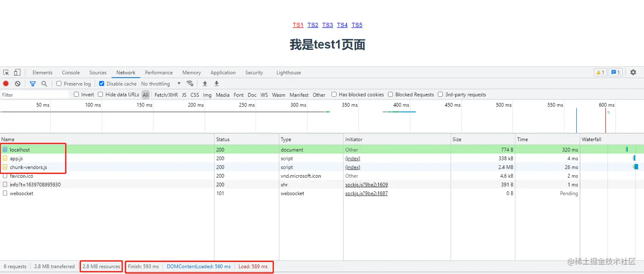Screen dimensions: 644x274
Task: Click the import HAR file upload icon
Action: coord(205,84)
